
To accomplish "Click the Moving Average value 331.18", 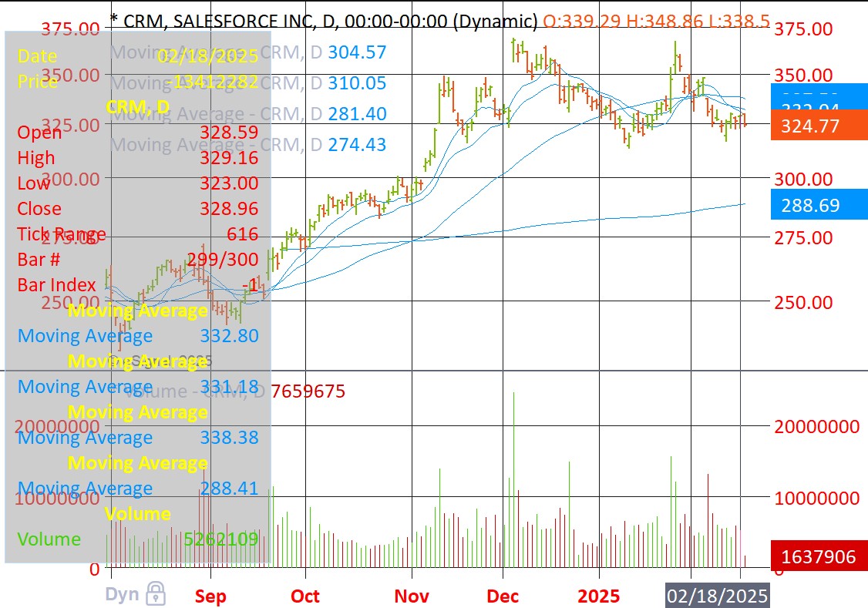I will pos(229,387).
